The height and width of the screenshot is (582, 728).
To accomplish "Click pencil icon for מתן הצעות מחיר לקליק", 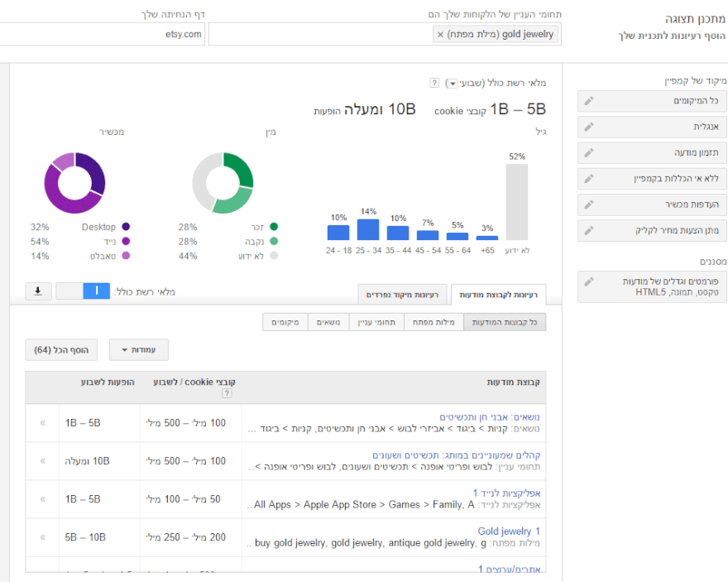I will click(589, 230).
